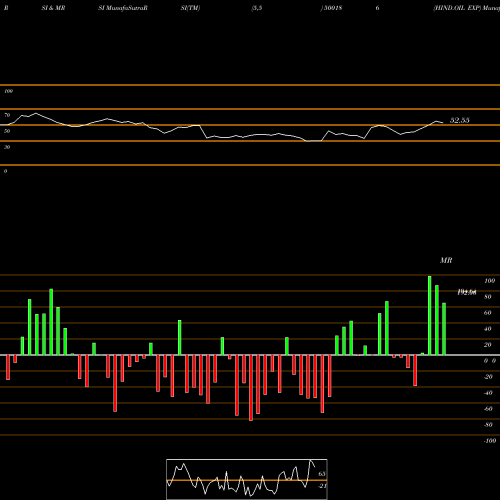Click the longest red MR bar

coord(251,388)
